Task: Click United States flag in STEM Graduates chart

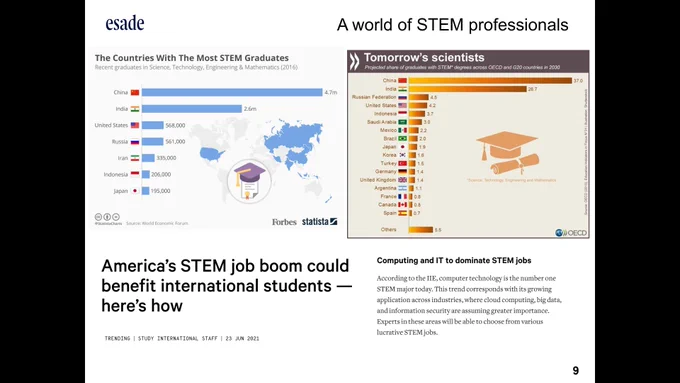Action: [135, 125]
